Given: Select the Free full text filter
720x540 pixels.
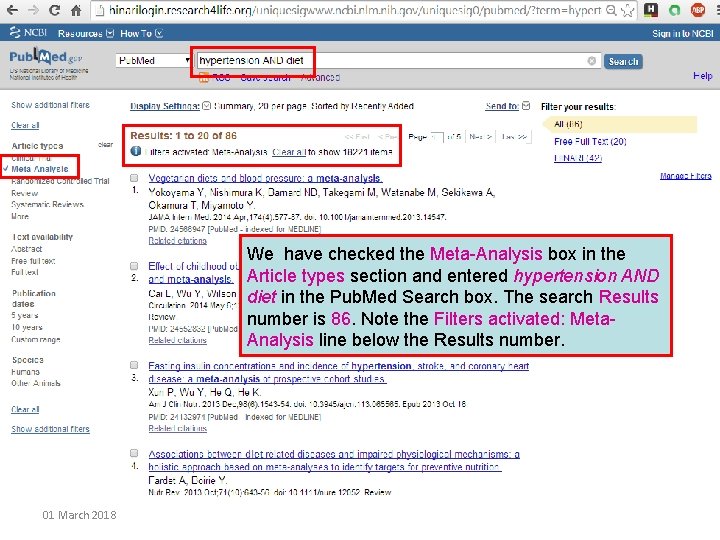Looking at the screenshot, I should tap(33, 261).
